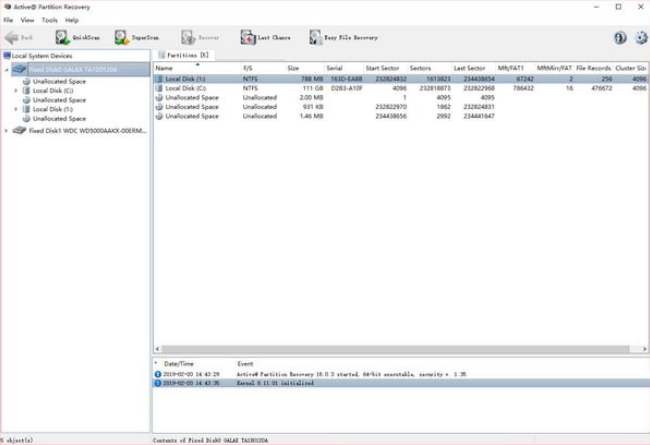Open the Last Chance recovery tool

pos(265,38)
